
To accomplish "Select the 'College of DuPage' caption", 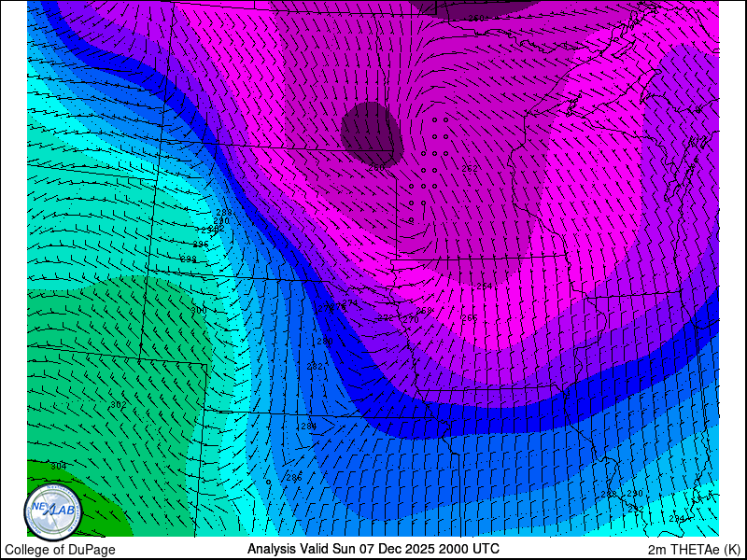I will click(x=60, y=550).
